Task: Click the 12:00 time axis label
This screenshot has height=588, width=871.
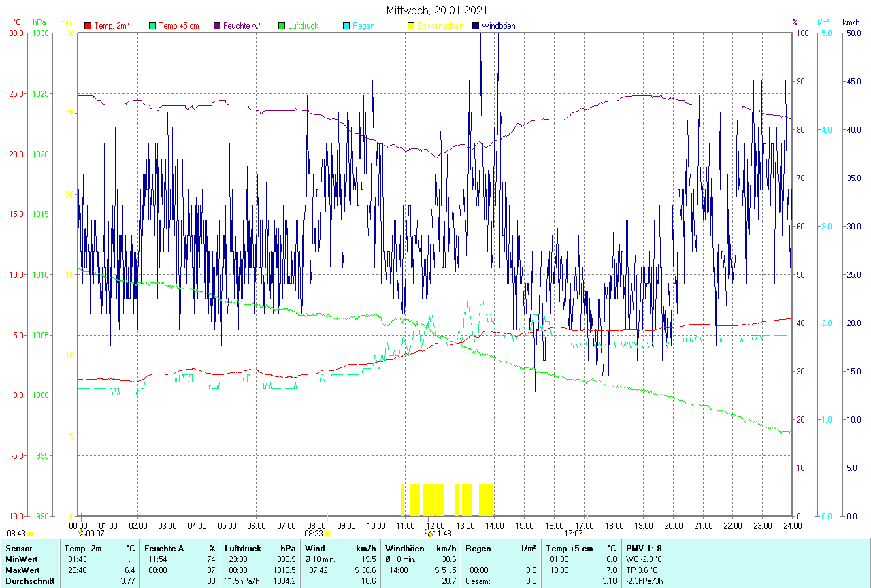Action: click(x=435, y=525)
